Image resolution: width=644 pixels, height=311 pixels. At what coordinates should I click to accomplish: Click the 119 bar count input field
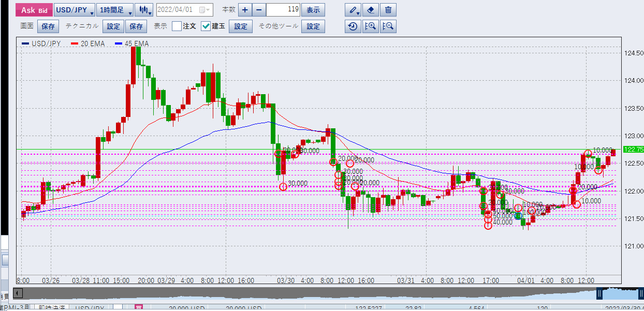click(x=283, y=10)
